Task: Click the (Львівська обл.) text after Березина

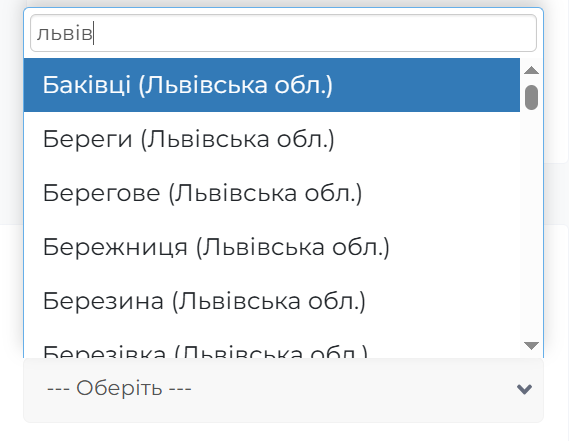Action: 269,302
